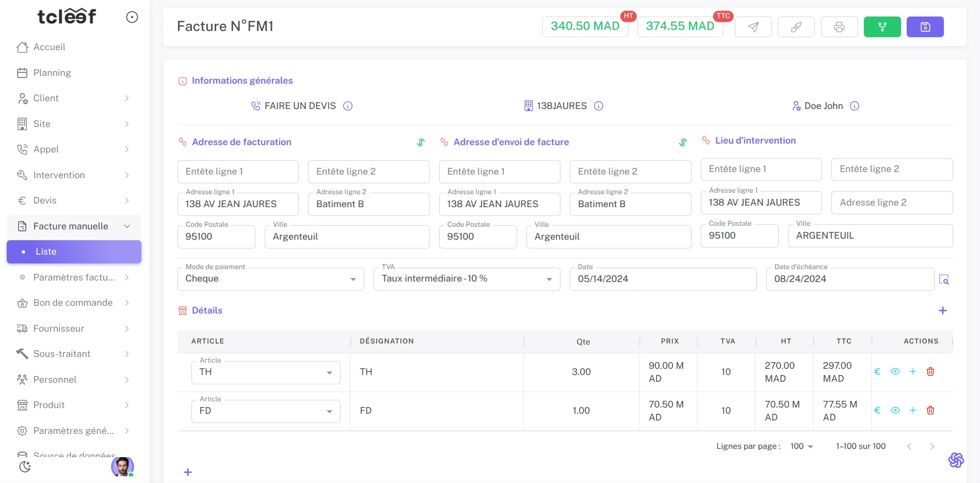Viewport: 980px width, 483px height.
Task: Toggle sidebar pin circle near logo
Action: [x=132, y=18]
